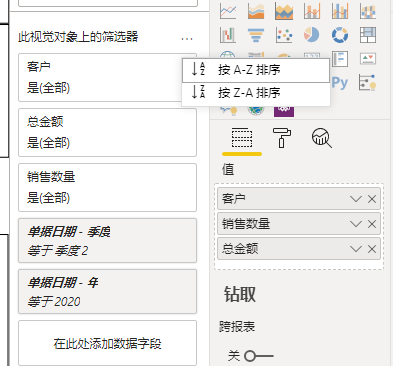Screen dimensions: 393x366
Task: Select the KPI visual
Action: pos(368,59)
